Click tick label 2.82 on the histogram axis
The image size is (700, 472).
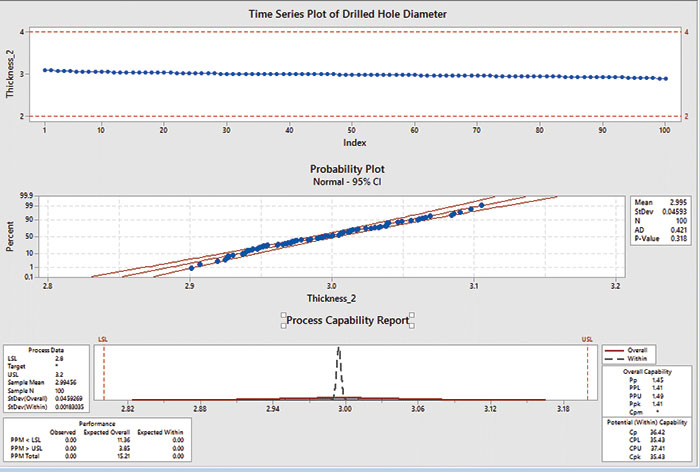click(x=127, y=409)
